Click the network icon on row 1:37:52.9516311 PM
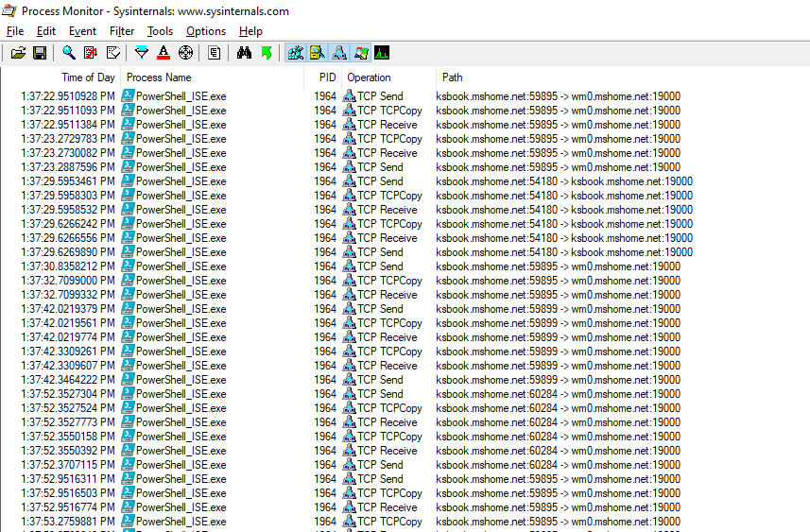The width and height of the screenshot is (810, 532). pos(350,479)
